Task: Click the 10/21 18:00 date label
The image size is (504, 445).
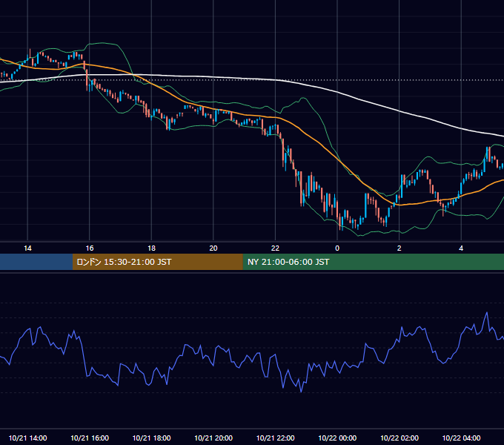Action: coord(151,438)
